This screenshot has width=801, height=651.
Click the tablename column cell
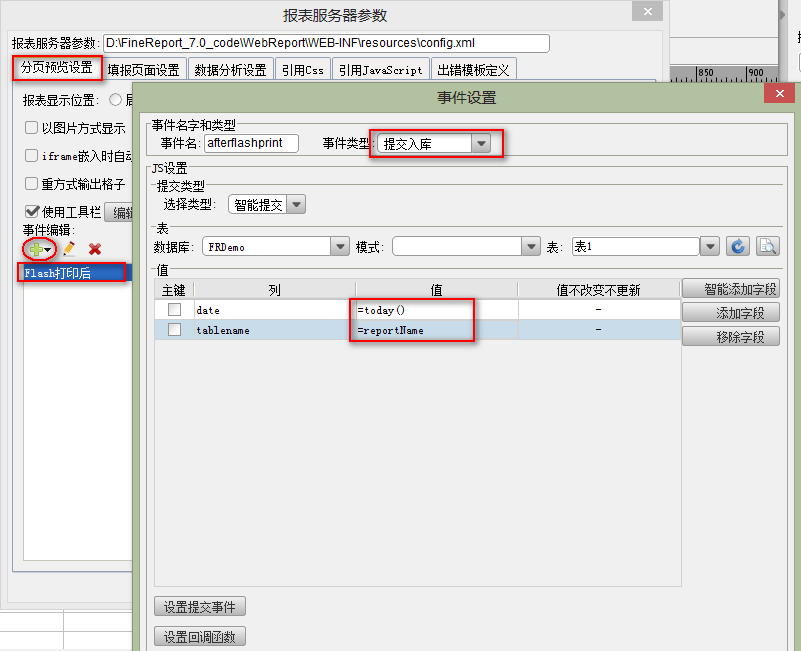(275, 330)
